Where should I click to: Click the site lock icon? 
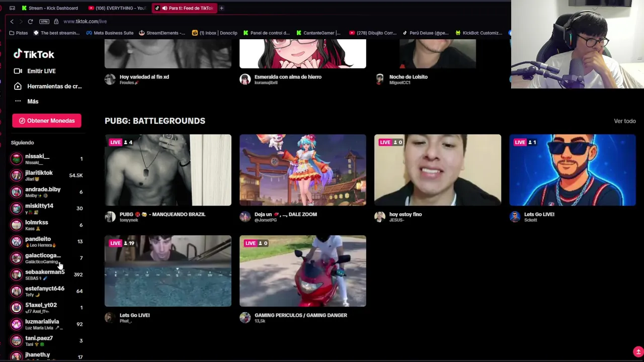pyautogui.click(x=56, y=22)
